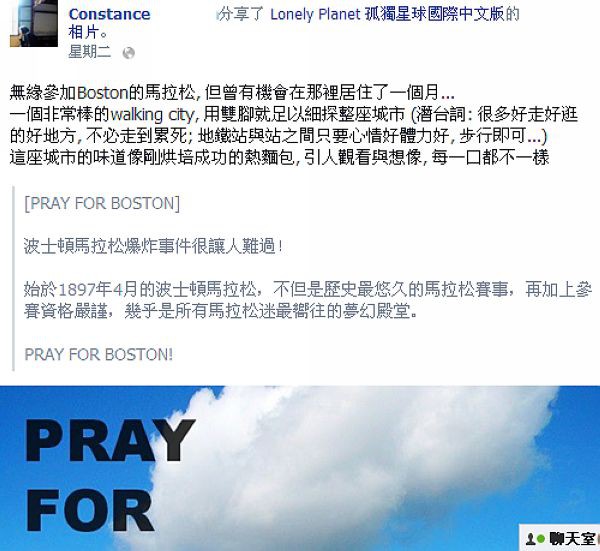The image size is (600, 551).
Task: Click the closing PRAY FOR BOSTON! line
Action: tap(99, 354)
